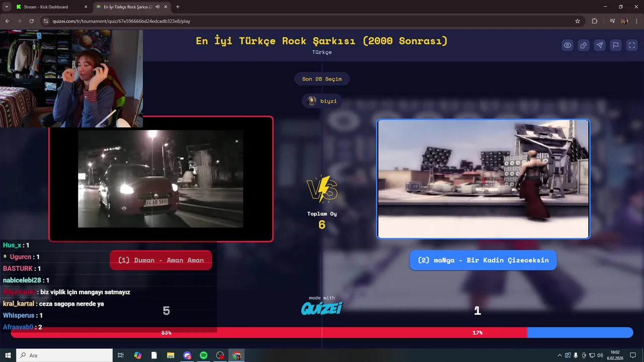Click the flag report icon
This screenshot has height=362, width=644.
[x=616, y=45]
